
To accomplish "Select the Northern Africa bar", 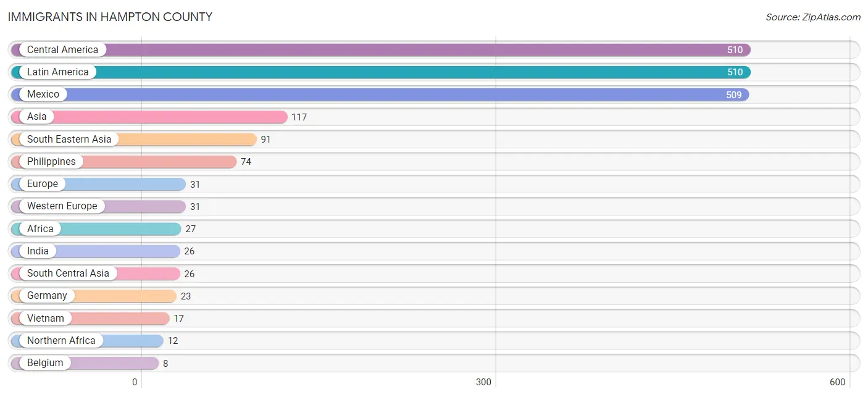I will tap(87, 341).
